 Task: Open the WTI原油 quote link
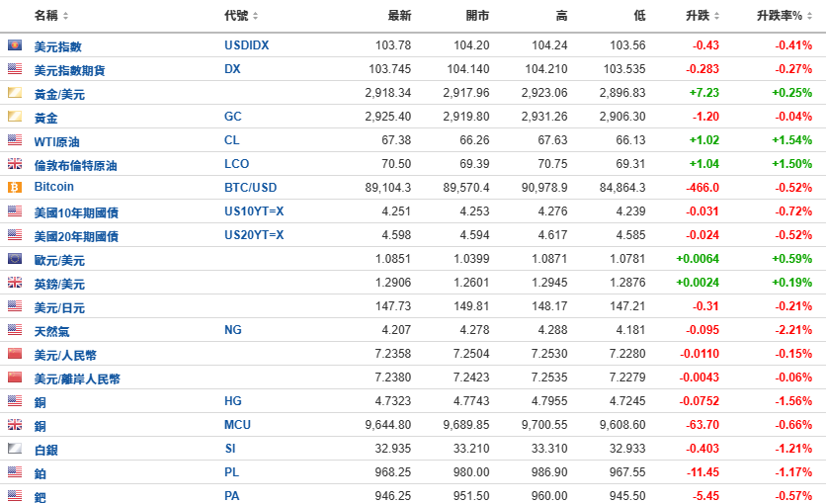tap(56, 141)
